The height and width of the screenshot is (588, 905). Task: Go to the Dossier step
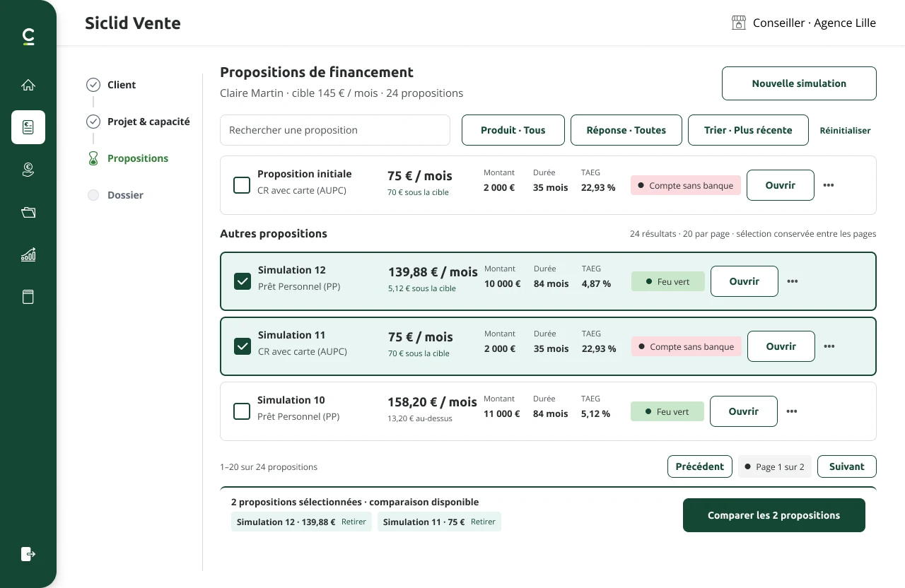coord(125,195)
